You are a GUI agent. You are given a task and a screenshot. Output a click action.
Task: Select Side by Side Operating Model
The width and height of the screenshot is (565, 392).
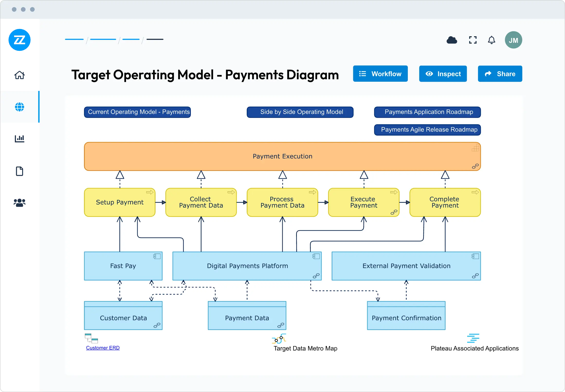tap(300, 112)
